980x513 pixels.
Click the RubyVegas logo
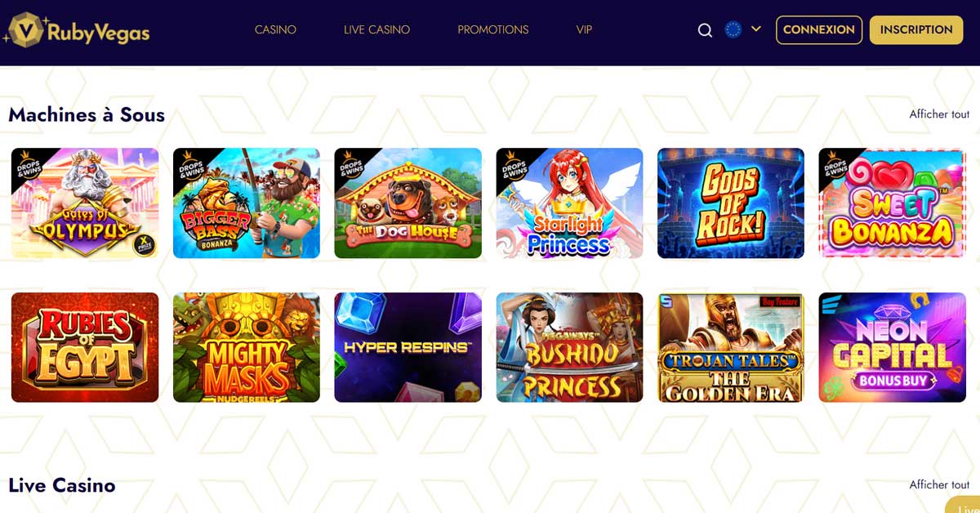click(x=76, y=30)
